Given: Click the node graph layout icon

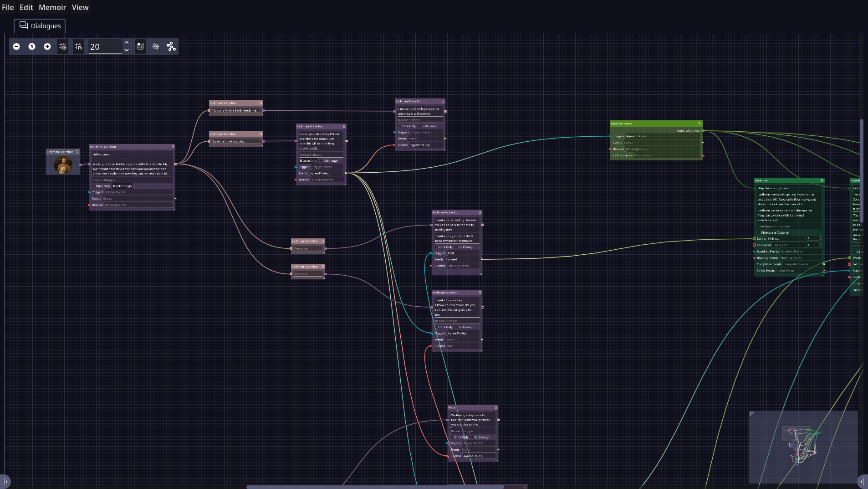Looking at the screenshot, I should tap(171, 46).
